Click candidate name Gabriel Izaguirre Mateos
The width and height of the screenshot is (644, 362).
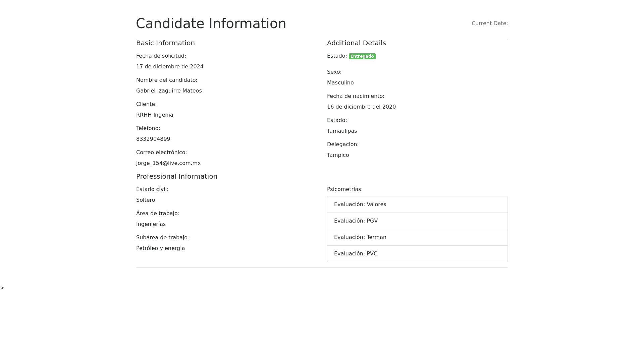pos(169,91)
